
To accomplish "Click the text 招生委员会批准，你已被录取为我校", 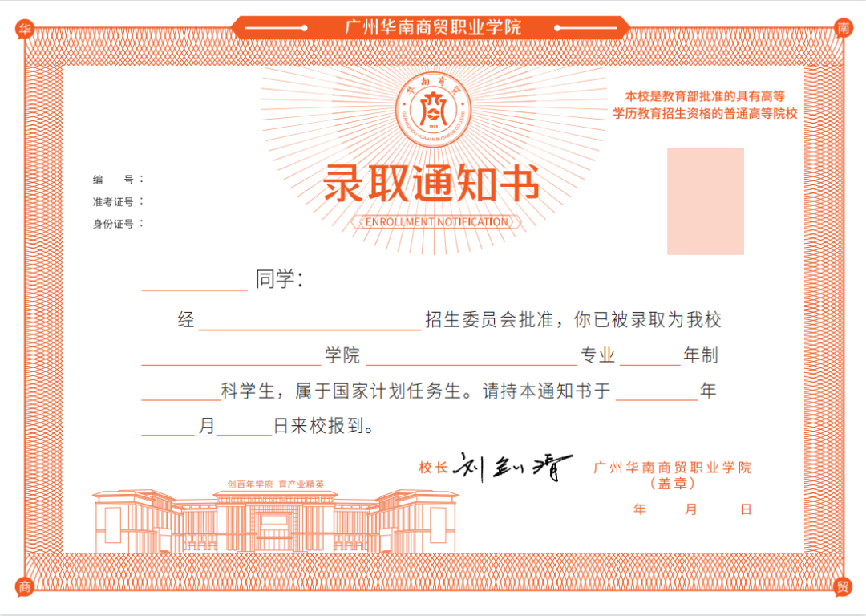I will [573, 320].
